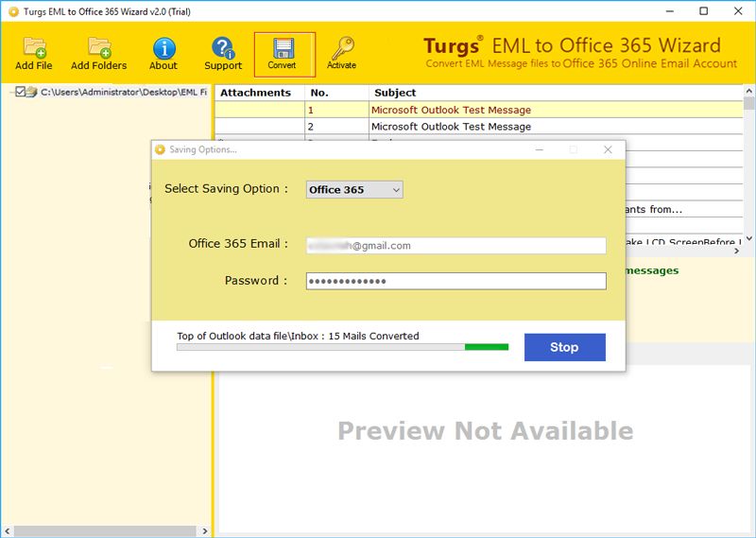Image resolution: width=756 pixels, height=538 pixels.
Task: Click the Office 365 Email input field
Action: (x=456, y=246)
